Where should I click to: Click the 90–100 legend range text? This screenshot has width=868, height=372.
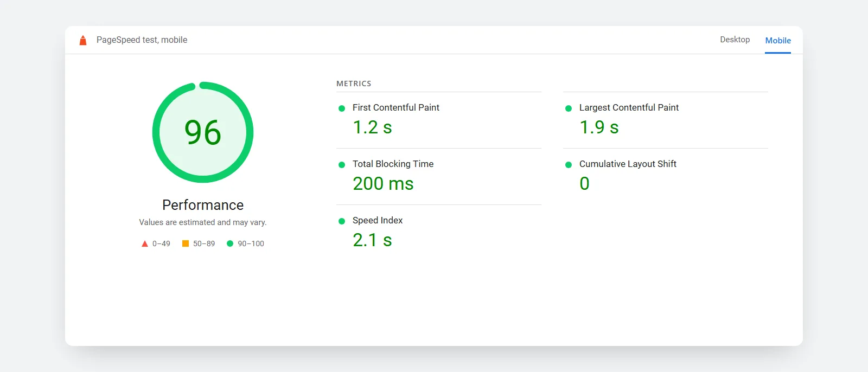(x=251, y=243)
